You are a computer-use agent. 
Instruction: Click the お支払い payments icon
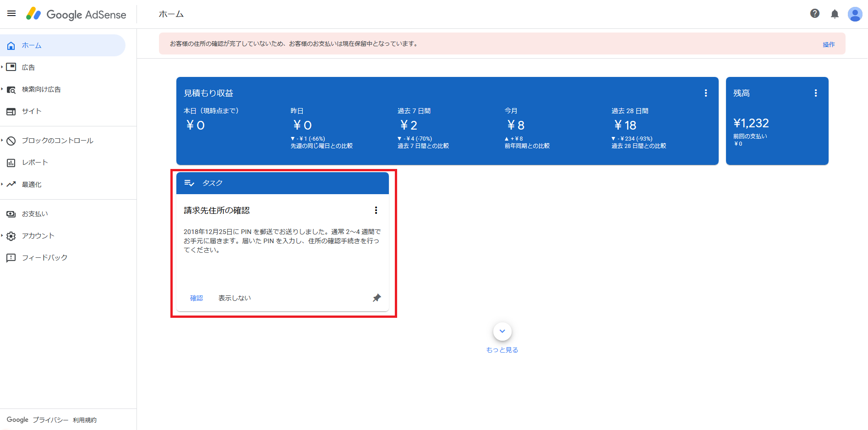pyautogui.click(x=11, y=214)
